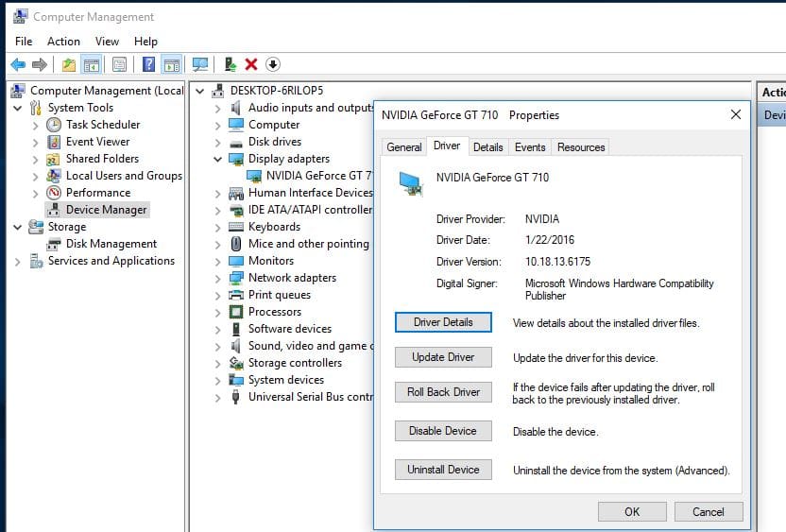Open the Action menu
786x532 pixels.
63,42
